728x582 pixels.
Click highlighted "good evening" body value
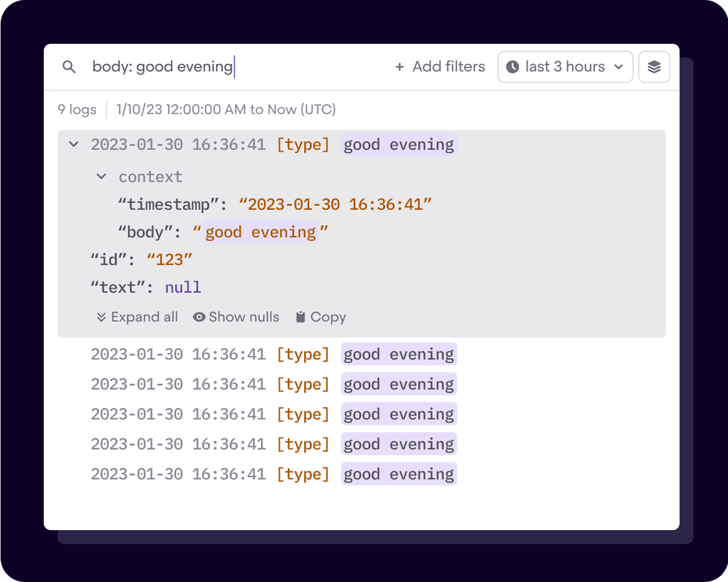coord(260,232)
